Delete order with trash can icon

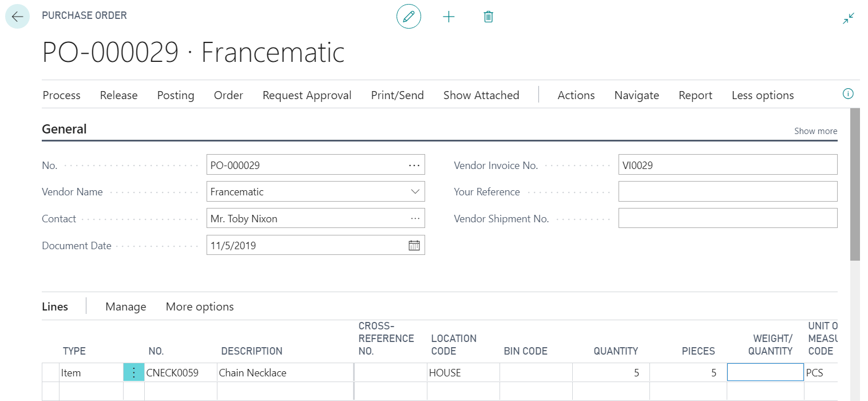488,17
